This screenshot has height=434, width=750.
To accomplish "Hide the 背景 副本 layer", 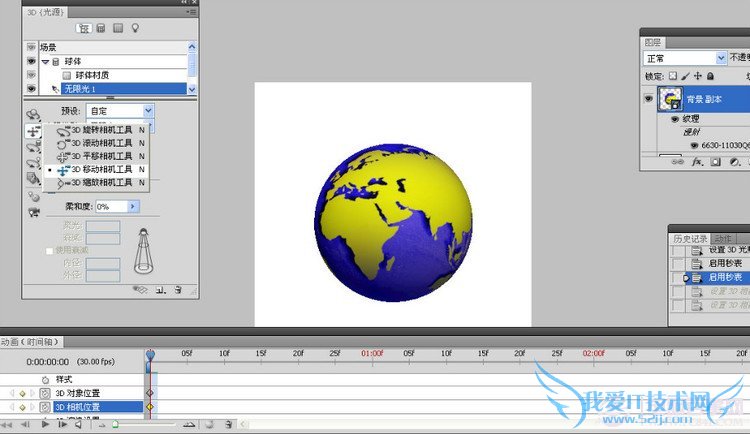I will tap(648, 99).
